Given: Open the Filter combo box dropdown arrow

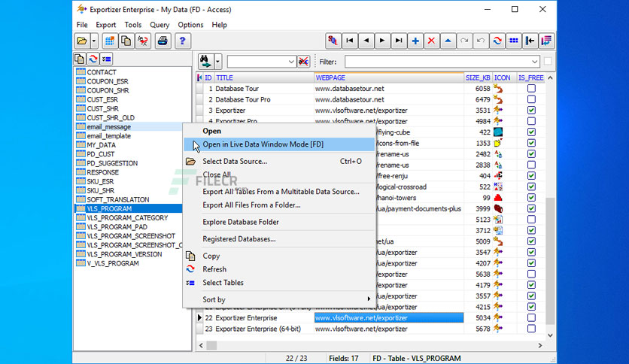Looking at the screenshot, I should click(534, 62).
